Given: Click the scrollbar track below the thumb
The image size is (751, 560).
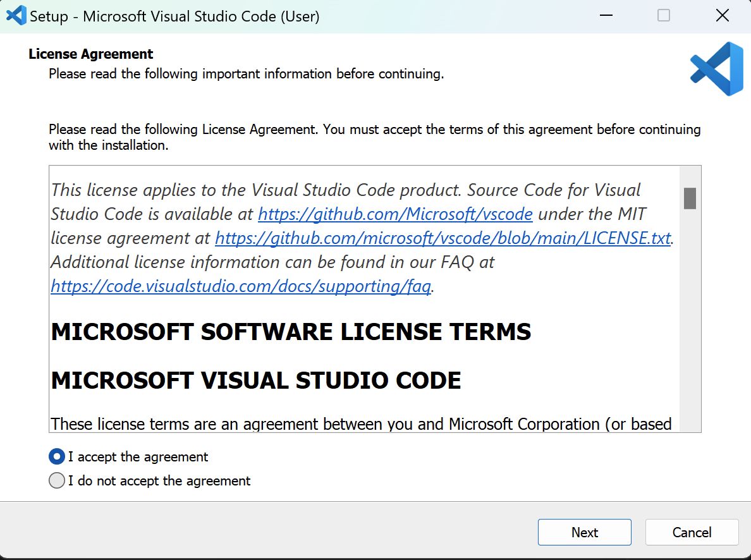Looking at the screenshot, I should coord(690,320).
